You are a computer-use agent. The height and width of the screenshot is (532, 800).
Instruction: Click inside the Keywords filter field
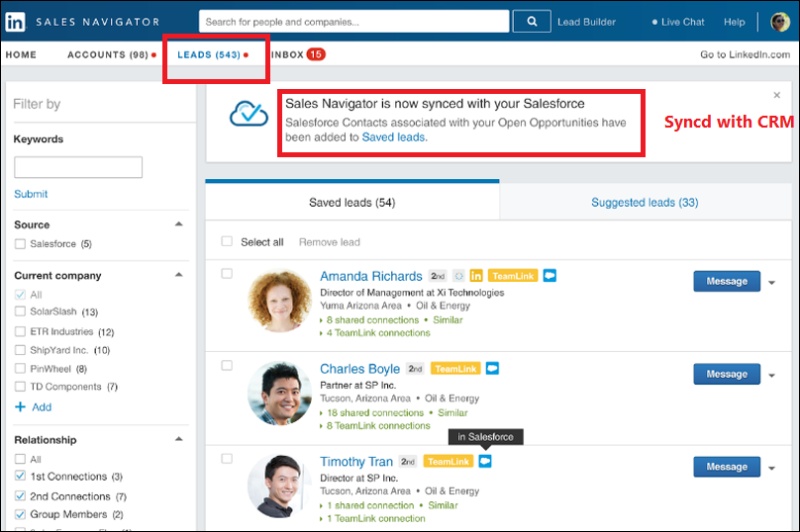click(x=78, y=167)
